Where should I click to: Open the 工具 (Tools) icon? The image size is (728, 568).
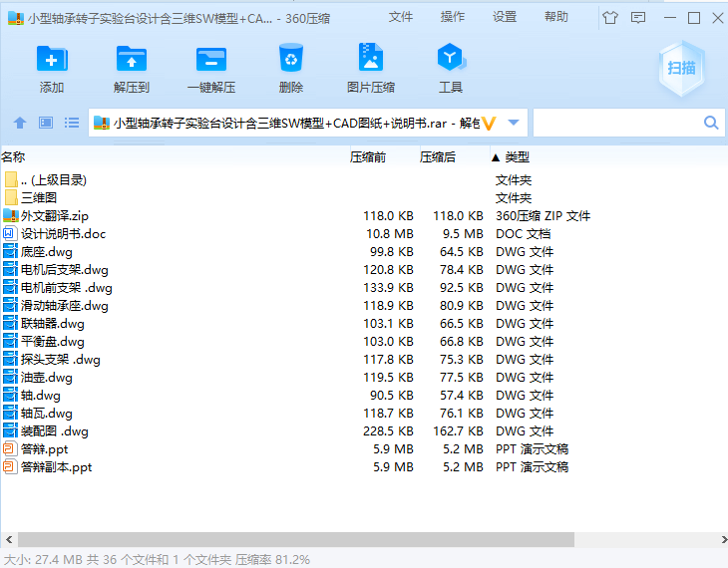point(451,57)
